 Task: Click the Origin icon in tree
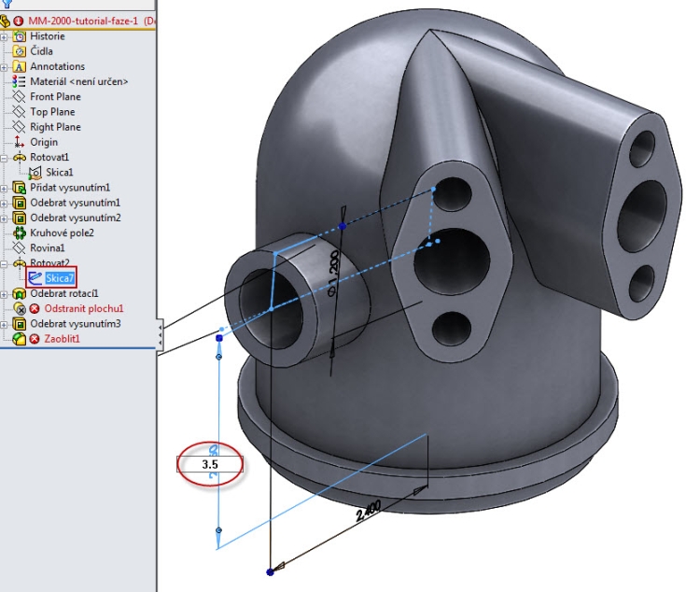20,142
